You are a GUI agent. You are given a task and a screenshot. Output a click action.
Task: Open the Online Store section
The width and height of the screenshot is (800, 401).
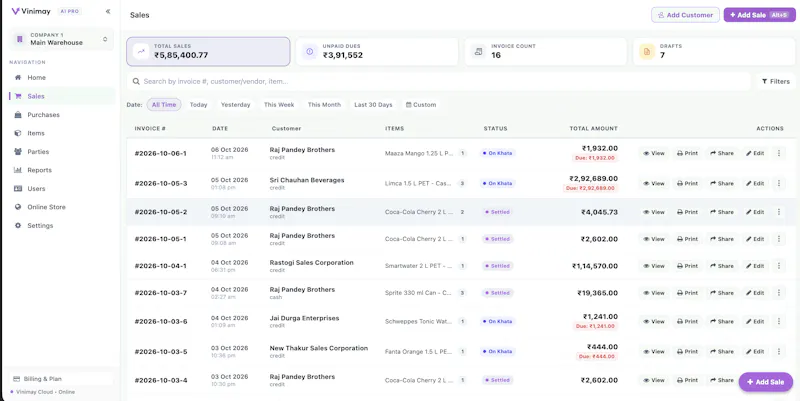point(46,207)
